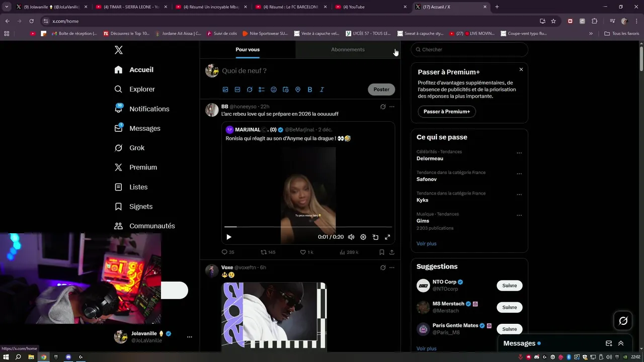644x362 pixels.
Task: Open Listes in the sidebar
Action: (x=131, y=187)
